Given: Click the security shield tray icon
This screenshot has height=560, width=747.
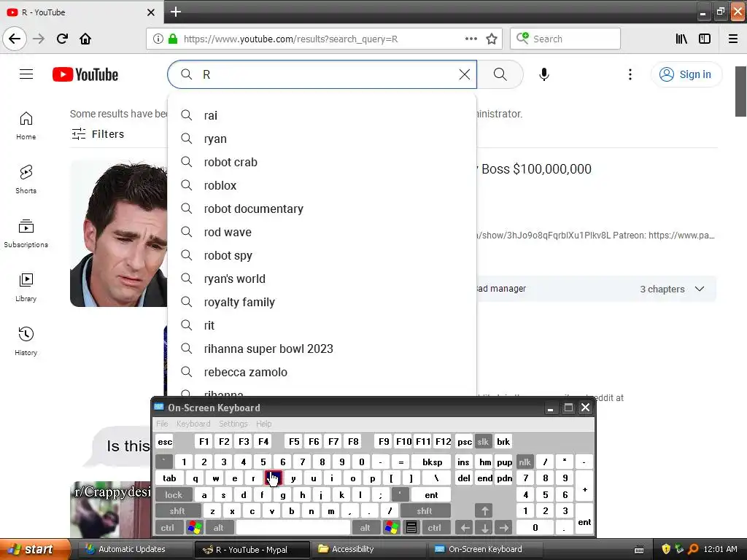Looking at the screenshot, I should coord(665,549).
